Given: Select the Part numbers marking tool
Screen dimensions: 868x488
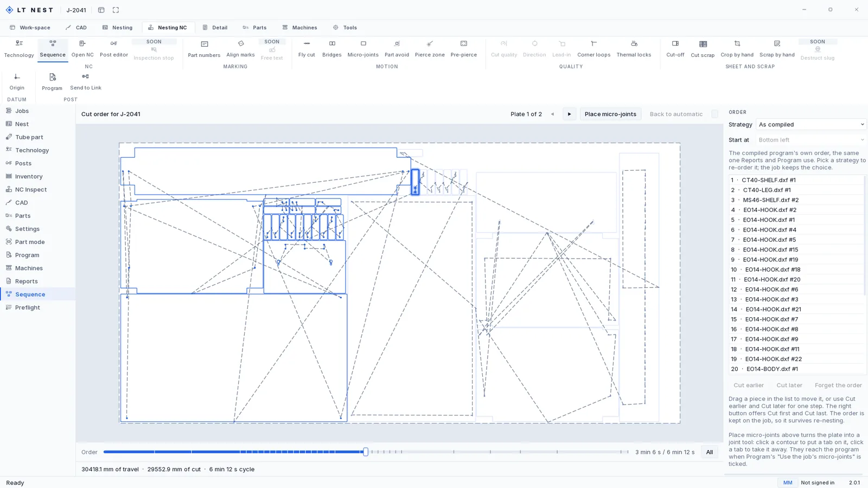Looking at the screenshot, I should click(x=204, y=49).
